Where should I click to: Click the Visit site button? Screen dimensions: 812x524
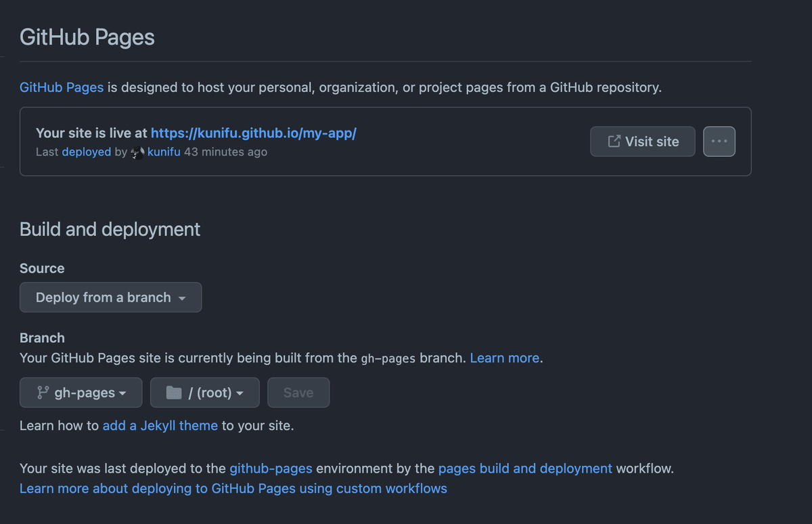click(642, 141)
